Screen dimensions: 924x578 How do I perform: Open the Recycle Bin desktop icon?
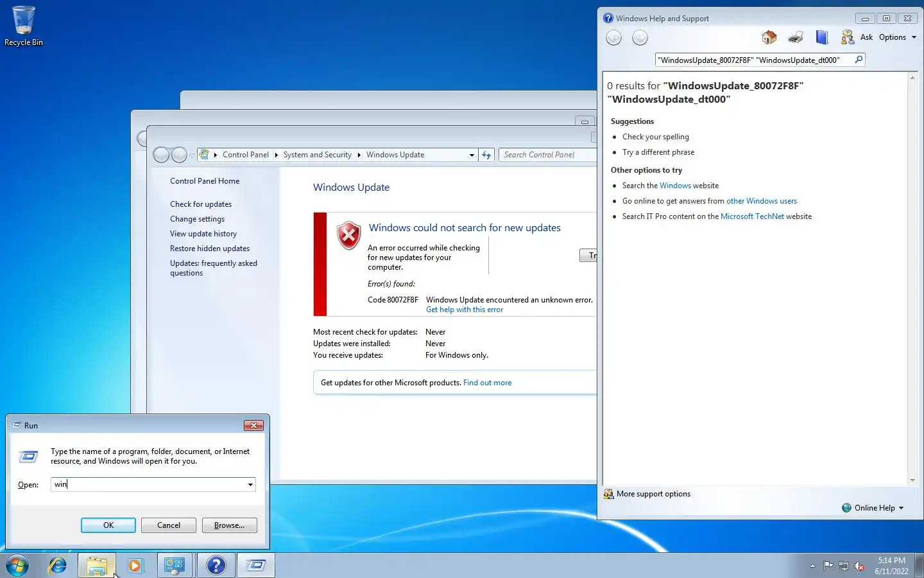(x=24, y=26)
